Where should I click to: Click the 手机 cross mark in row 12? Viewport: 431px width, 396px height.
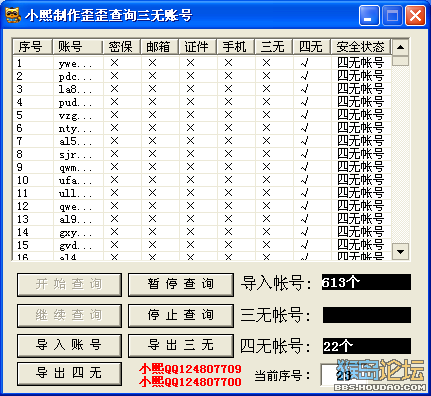click(228, 206)
